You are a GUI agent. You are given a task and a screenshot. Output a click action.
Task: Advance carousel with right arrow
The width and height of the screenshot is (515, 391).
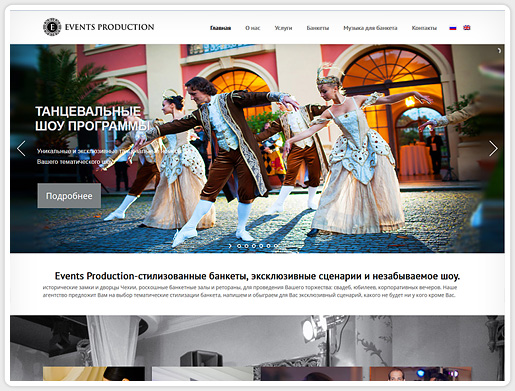pyautogui.click(x=493, y=148)
